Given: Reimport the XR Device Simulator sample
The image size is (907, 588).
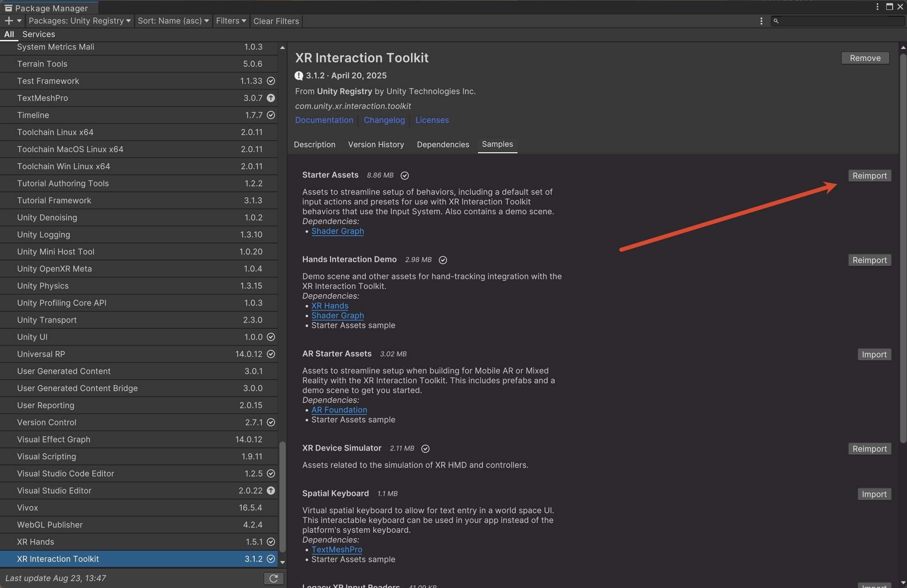Looking at the screenshot, I should pos(870,449).
